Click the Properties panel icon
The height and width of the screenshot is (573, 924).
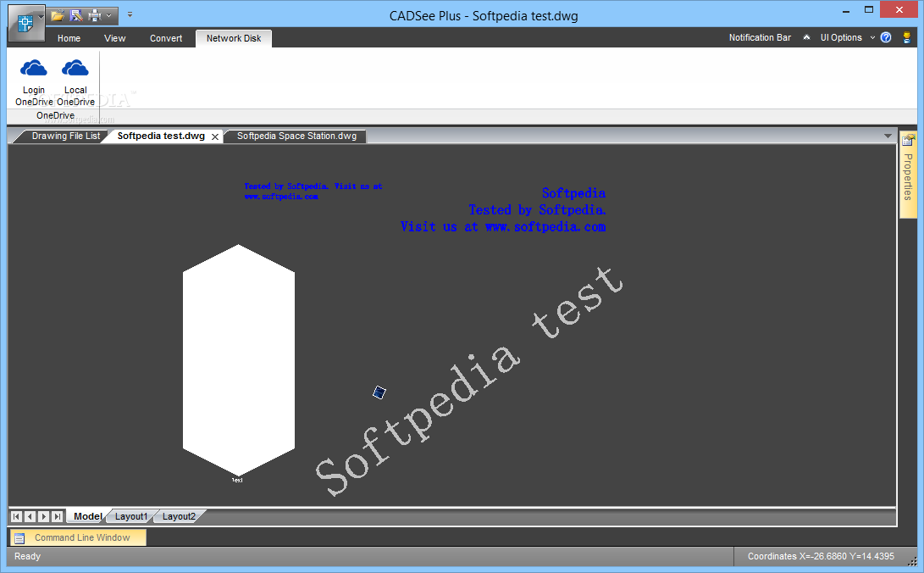[908, 141]
